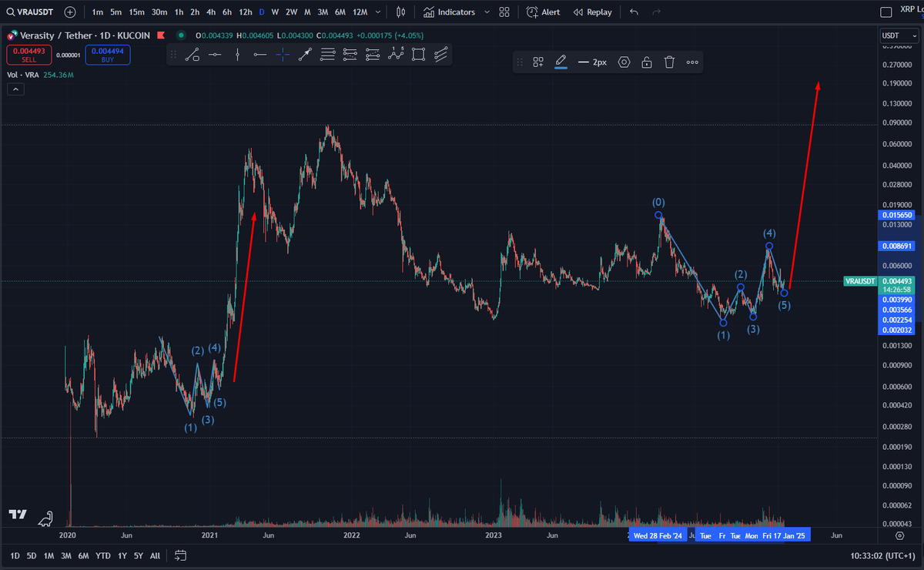Toggle the drawing's settings dialog open
This screenshot has height=570, width=924.
622,62
